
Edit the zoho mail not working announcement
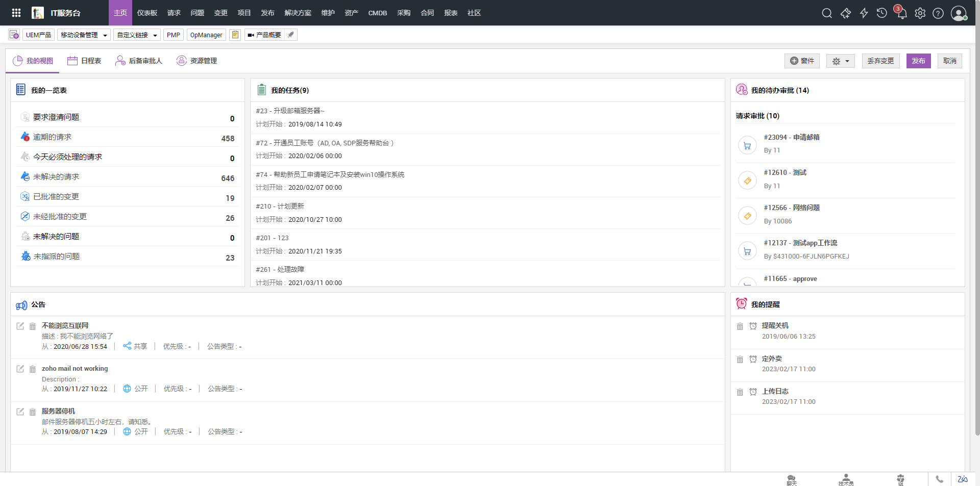20,369
